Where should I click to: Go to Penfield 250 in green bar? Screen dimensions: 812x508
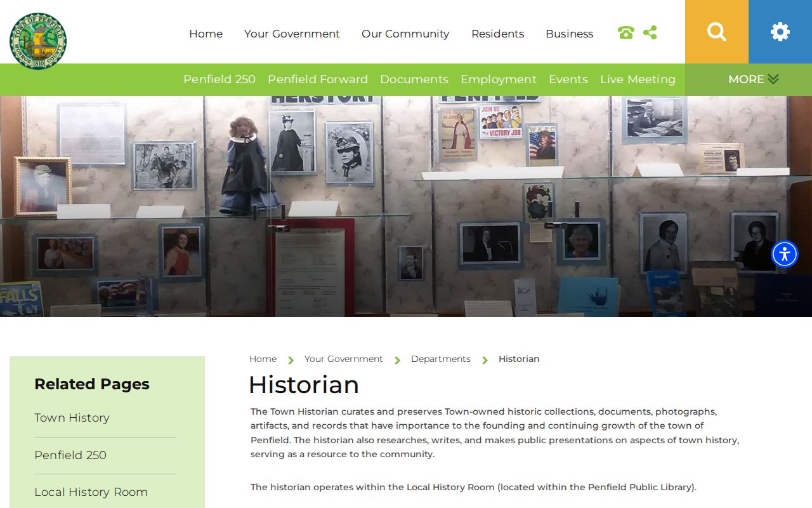219,79
